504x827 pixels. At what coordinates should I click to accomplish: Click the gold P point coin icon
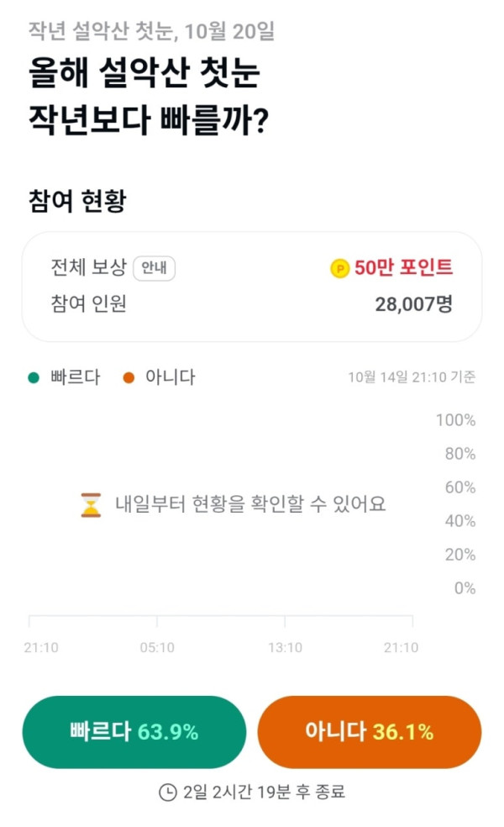coord(339,269)
